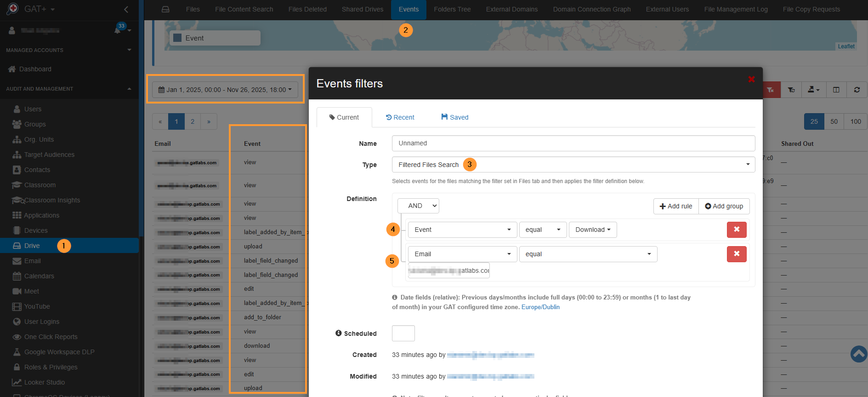The image size is (868, 397).
Task: Expand the Download value dropdown
Action: coord(593,230)
